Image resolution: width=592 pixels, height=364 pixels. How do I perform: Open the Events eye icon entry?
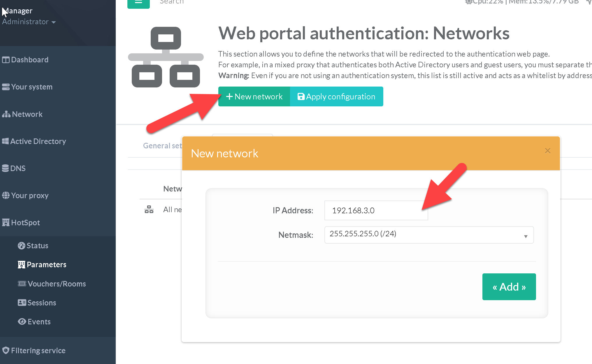22,322
